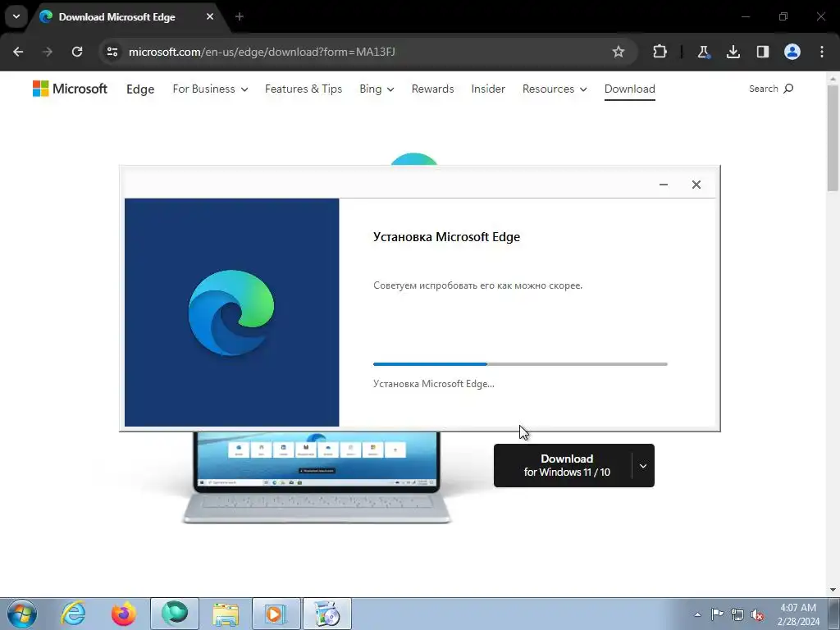Open the Features & Tips menu item

(304, 89)
